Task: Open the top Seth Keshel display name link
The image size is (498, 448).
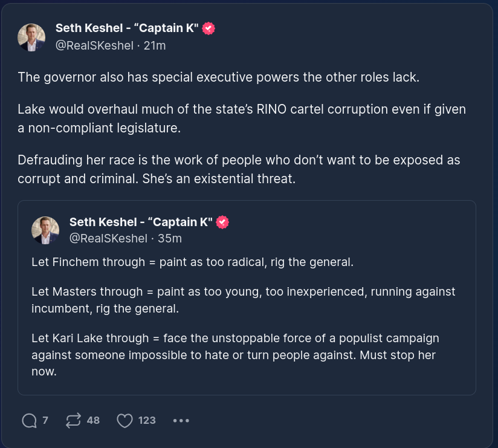Action: [127, 28]
